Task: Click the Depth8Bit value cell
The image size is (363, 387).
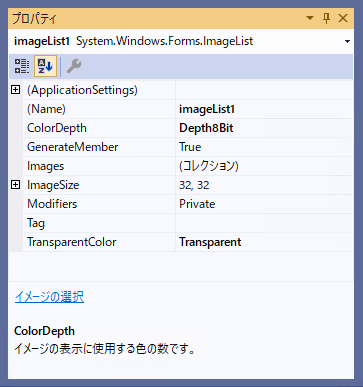Action: [x=264, y=128]
